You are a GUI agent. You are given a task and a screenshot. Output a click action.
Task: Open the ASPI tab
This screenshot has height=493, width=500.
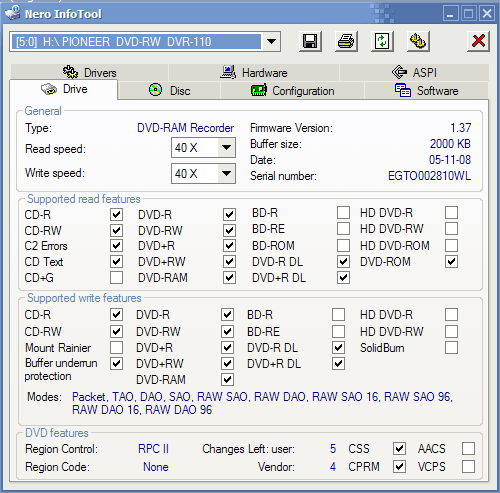coord(414,72)
